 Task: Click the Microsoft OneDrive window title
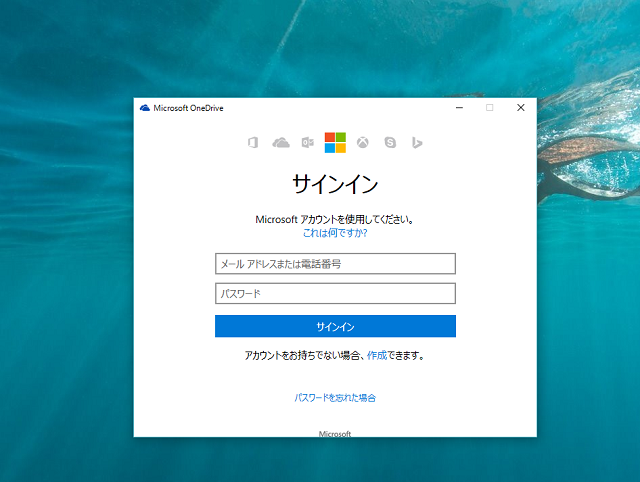pyautogui.click(x=188, y=108)
